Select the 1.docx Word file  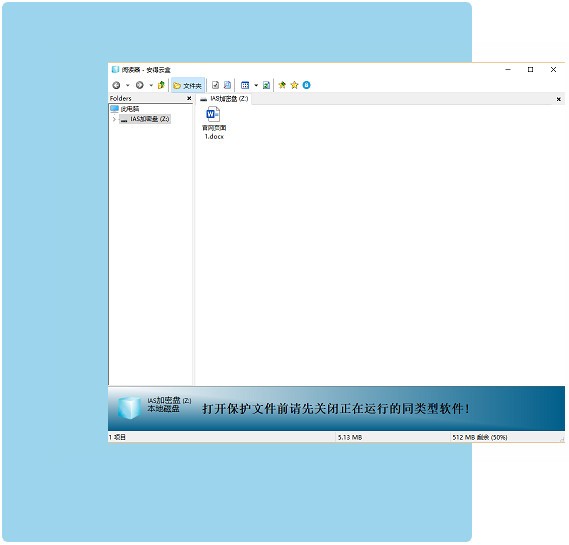(x=214, y=123)
